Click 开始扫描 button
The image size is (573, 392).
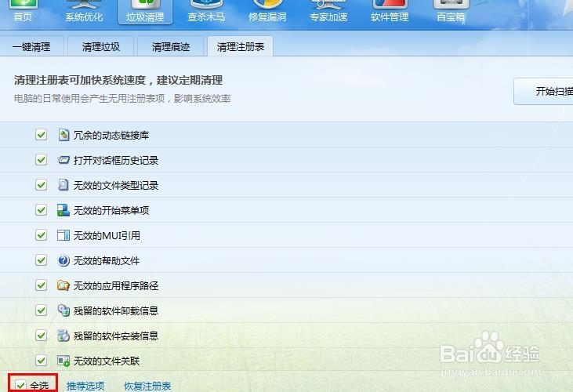tap(543, 91)
